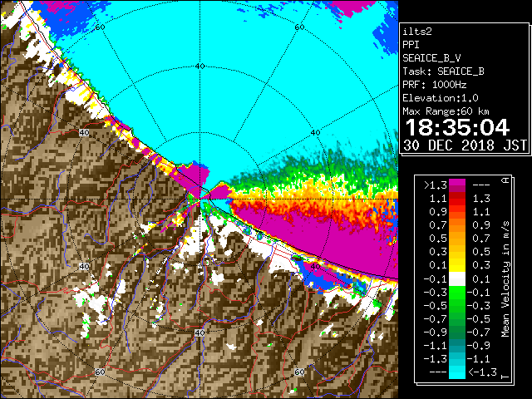Click the '<-1.3' legend value

pyautogui.click(x=482, y=372)
